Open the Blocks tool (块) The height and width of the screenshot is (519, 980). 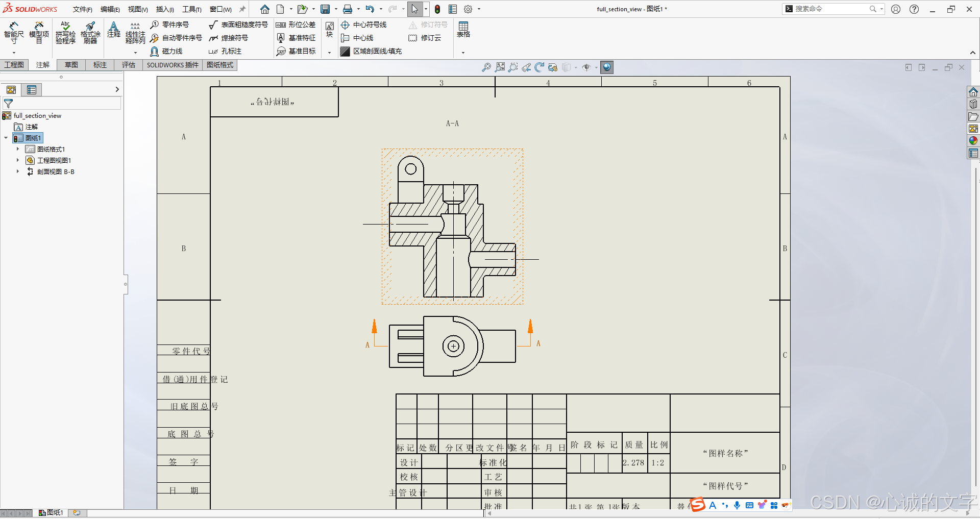330,30
